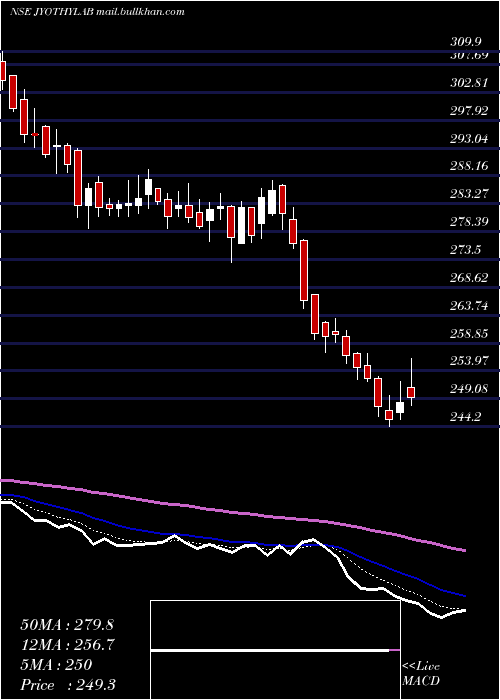
Task: Click the 307.69 price level label
Action: 469,55
